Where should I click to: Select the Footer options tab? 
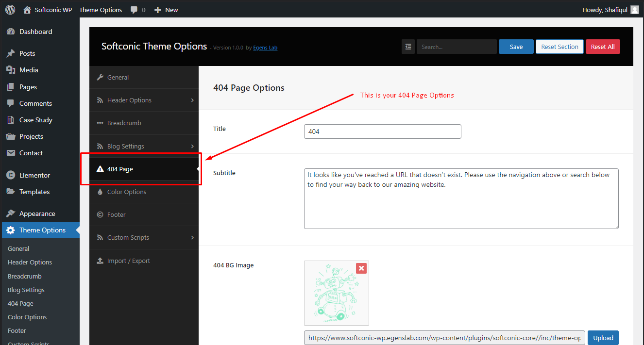(x=144, y=214)
